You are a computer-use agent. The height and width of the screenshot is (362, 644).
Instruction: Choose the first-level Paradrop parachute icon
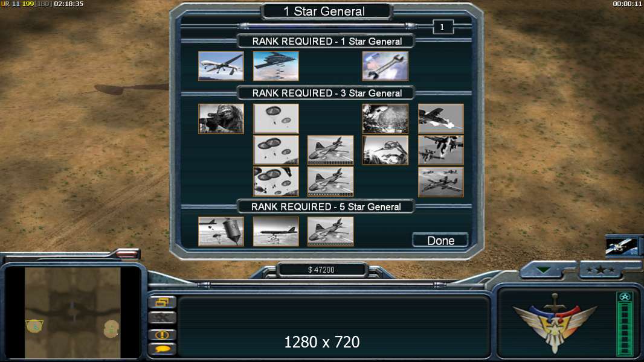pyautogui.click(x=276, y=118)
